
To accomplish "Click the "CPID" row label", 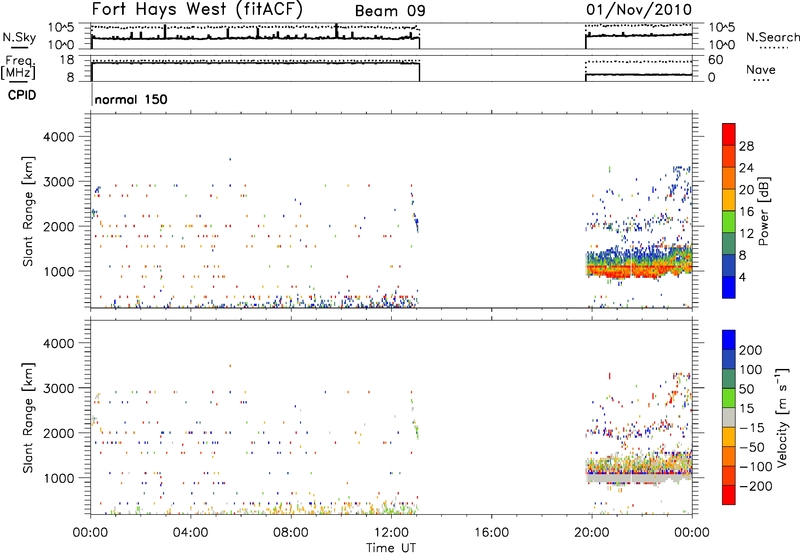I will (22, 95).
